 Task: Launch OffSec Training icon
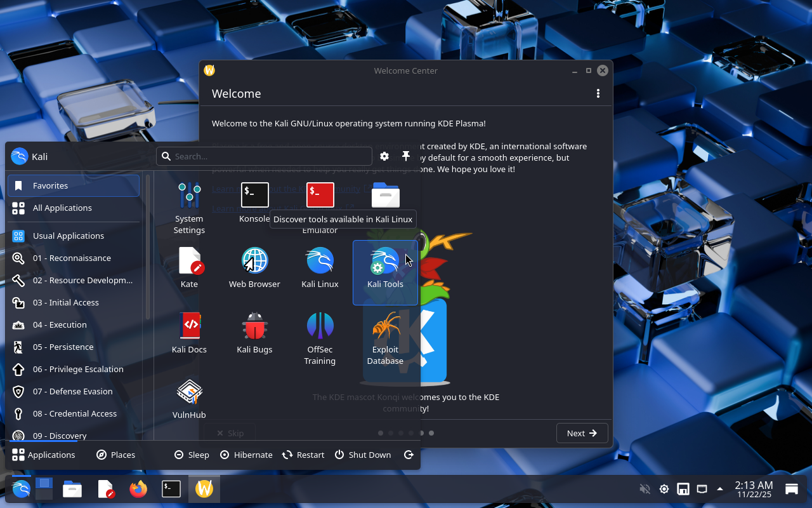[320, 338]
